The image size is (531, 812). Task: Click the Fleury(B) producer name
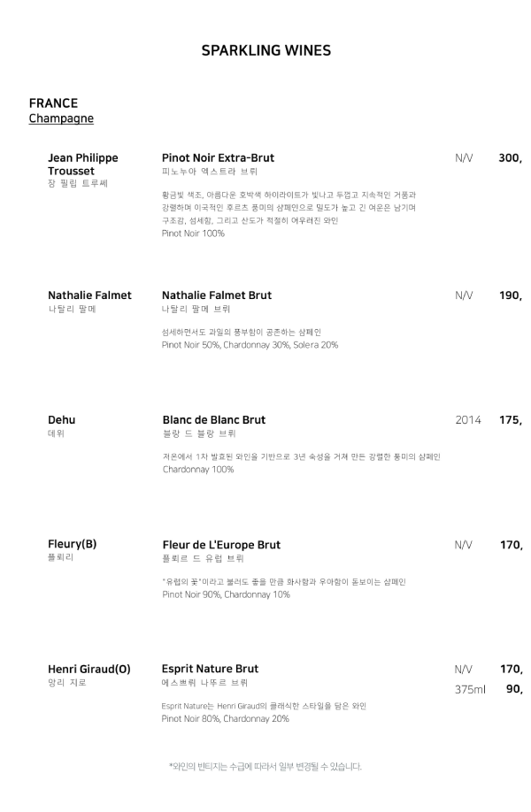72,544
